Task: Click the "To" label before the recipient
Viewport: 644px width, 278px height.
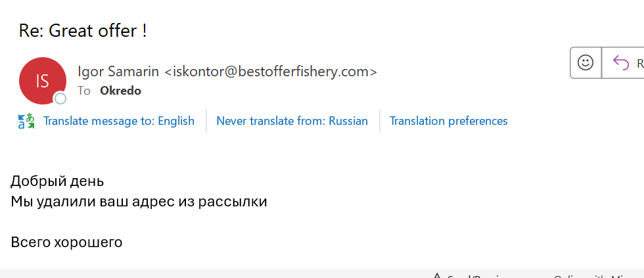Action: [x=84, y=91]
